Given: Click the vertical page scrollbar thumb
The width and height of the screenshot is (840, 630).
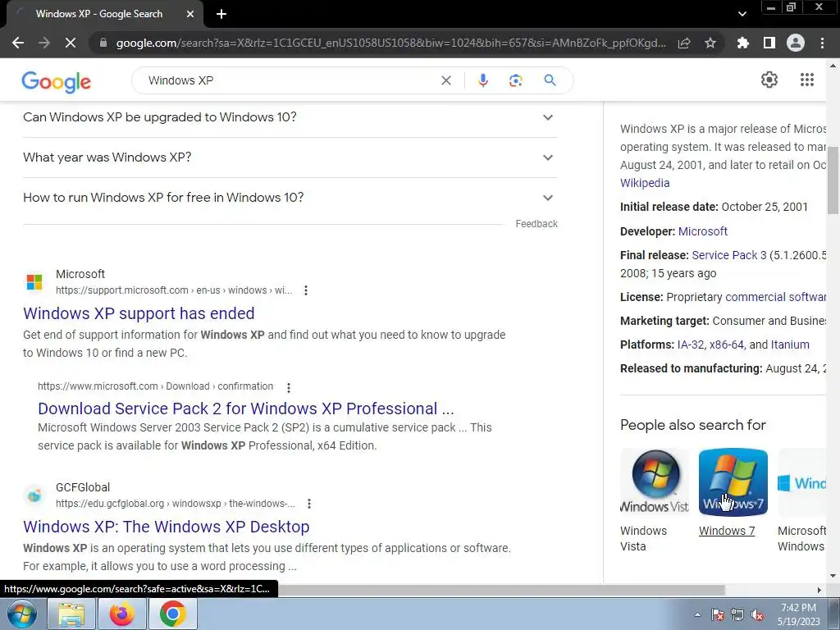Looking at the screenshot, I should pyautogui.click(x=833, y=180).
